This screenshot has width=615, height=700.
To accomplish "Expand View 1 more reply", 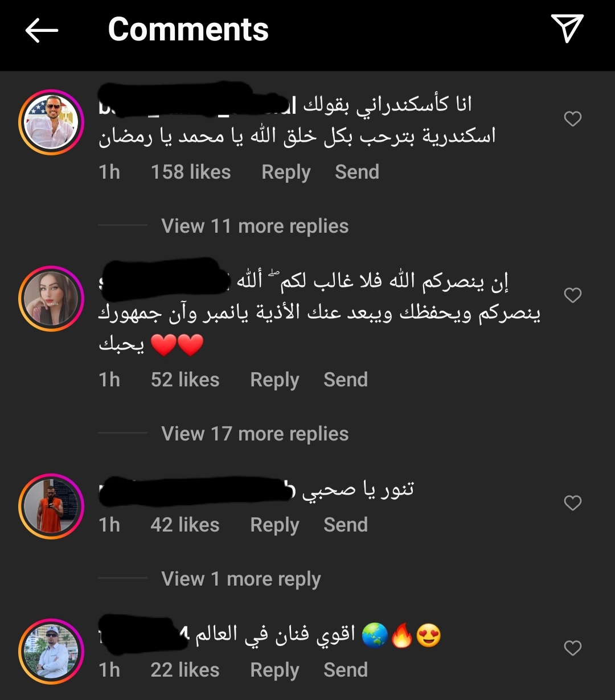I will 241,579.
